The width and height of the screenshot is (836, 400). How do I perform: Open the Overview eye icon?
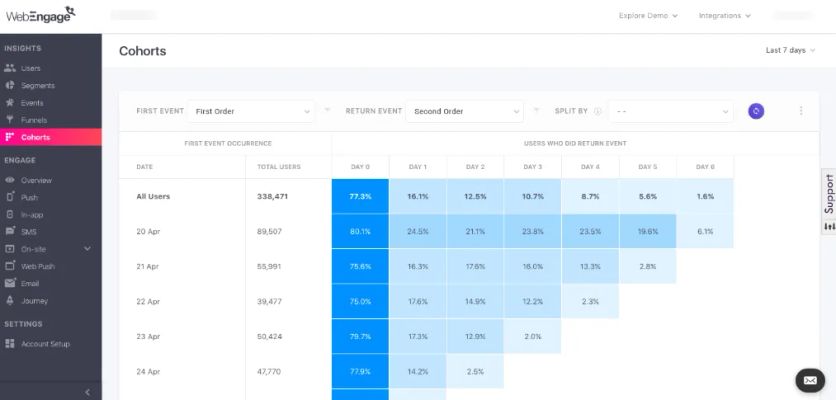click(10, 180)
